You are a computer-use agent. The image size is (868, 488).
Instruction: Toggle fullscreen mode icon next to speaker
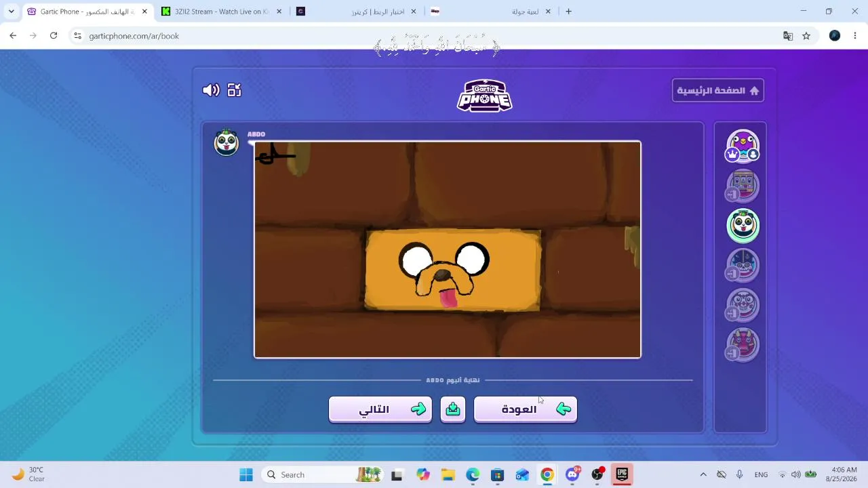pyautogui.click(x=235, y=90)
